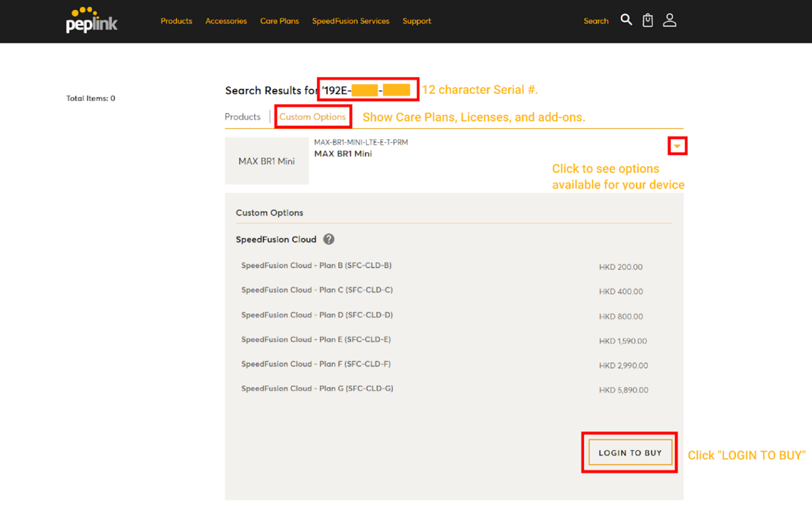The image size is (812, 527).
Task: Select SpeedFusion Cloud - Plan F (SFC-CLD-F)
Action: pos(316,364)
